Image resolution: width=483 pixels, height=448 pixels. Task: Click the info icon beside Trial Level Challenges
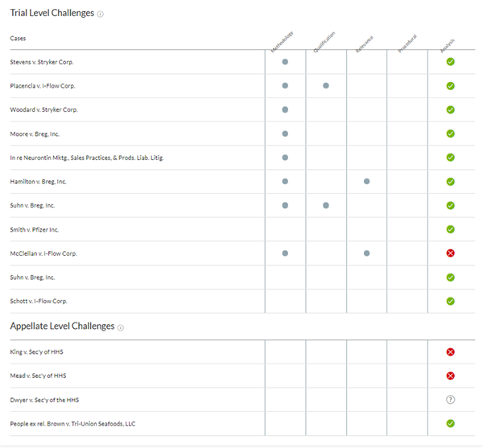[x=101, y=14]
